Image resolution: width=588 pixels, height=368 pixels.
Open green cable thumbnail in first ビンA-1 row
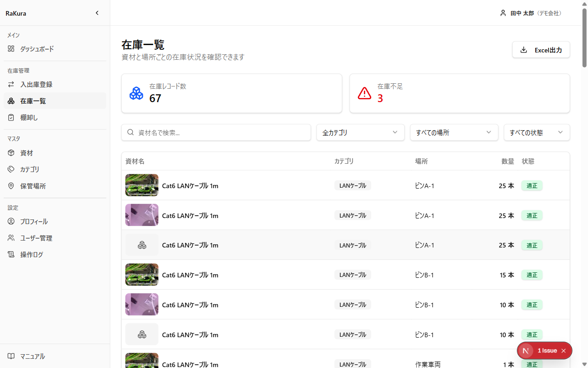tap(142, 185)
